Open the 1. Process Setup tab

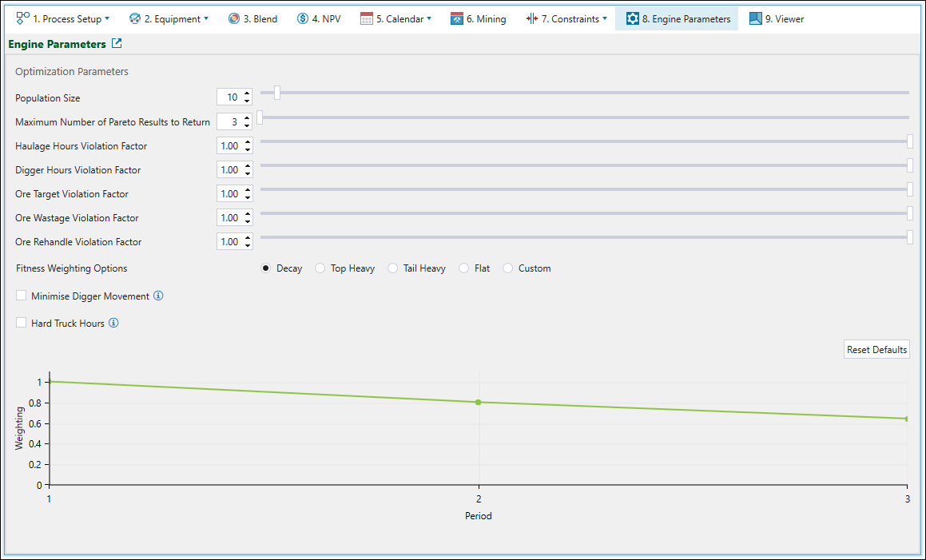[x=62, y=18]
